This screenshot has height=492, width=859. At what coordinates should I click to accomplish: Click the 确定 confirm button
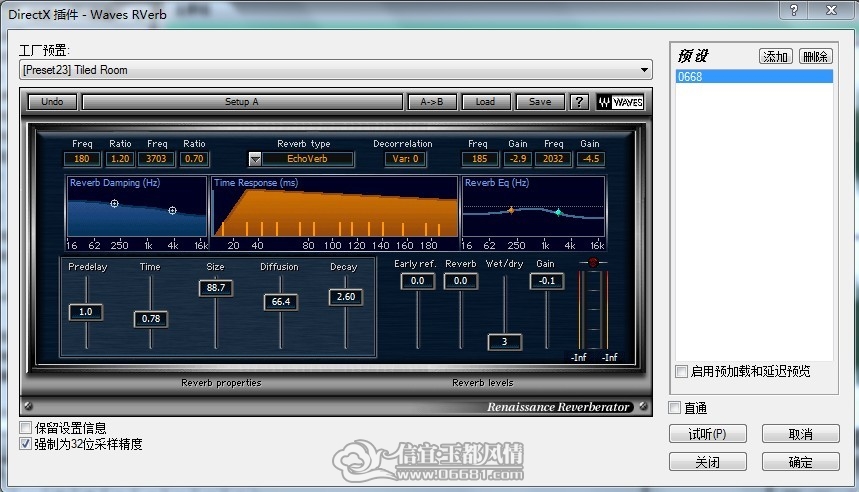(800, 462)
